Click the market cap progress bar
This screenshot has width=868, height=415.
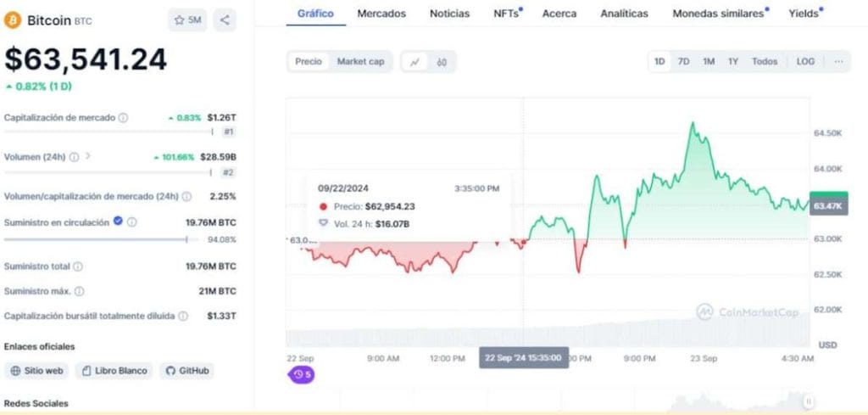(108, 132)
